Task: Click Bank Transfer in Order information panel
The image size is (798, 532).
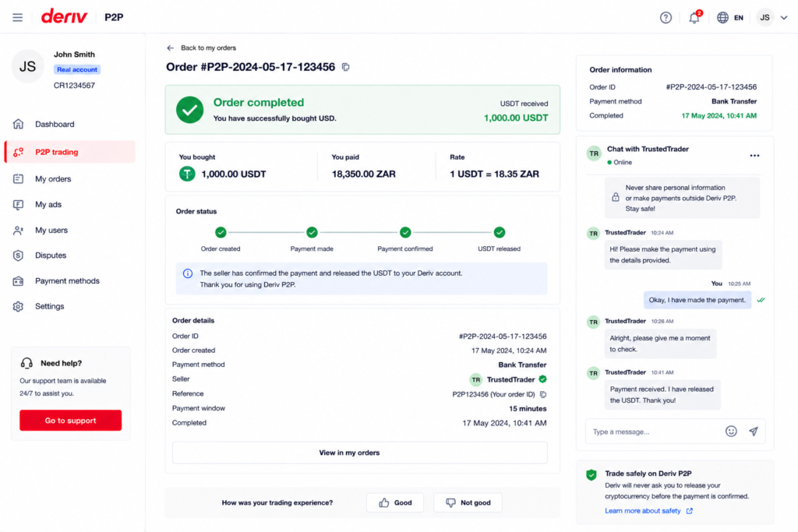Action: (734, 101)
